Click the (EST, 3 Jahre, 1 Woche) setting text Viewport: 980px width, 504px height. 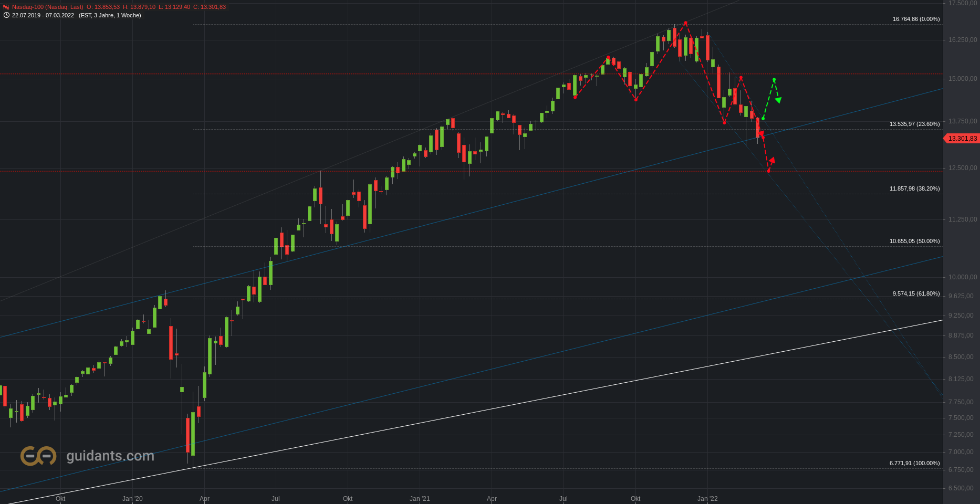tap(110, 15)
